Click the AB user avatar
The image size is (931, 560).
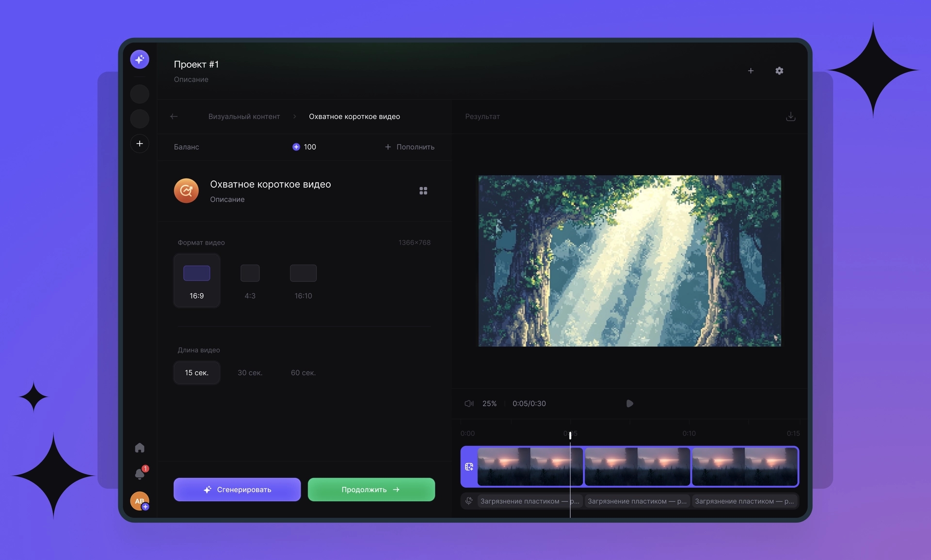[139, 501]
